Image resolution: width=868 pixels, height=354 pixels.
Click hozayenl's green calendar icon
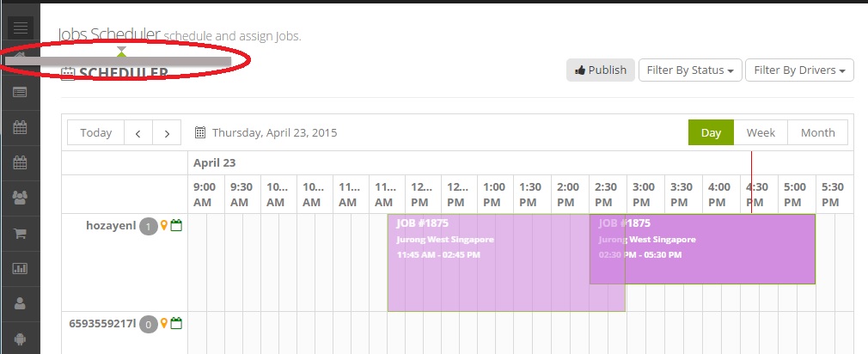176,226
